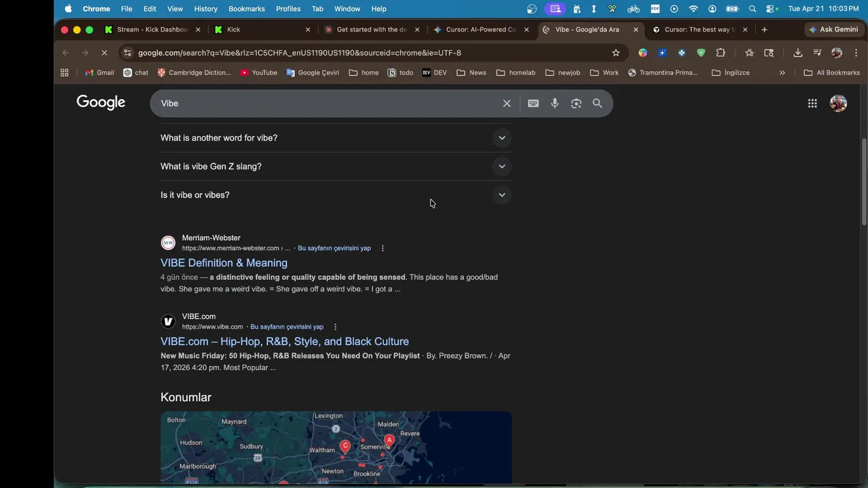Start voice search with microphone icon

click(x=555, y=103)
